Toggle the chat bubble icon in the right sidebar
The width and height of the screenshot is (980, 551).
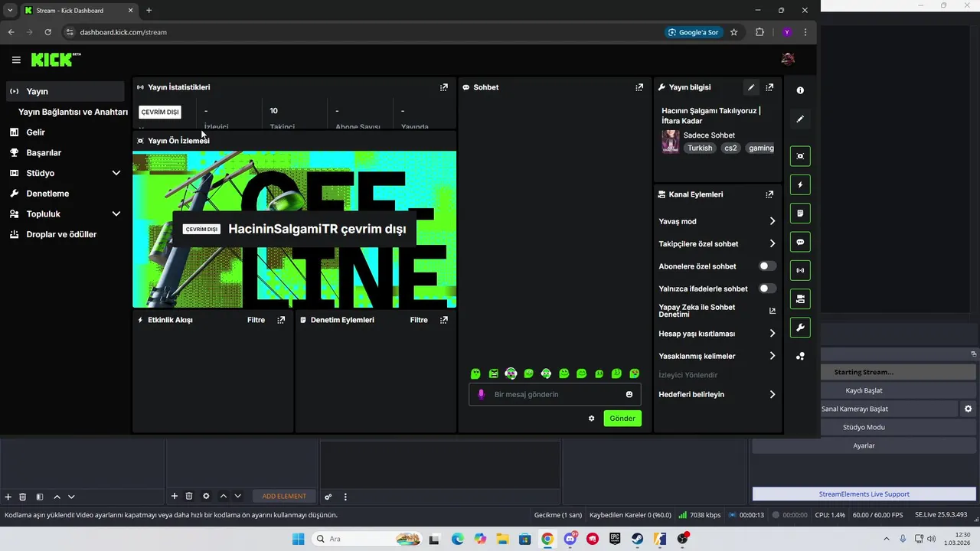800,242
